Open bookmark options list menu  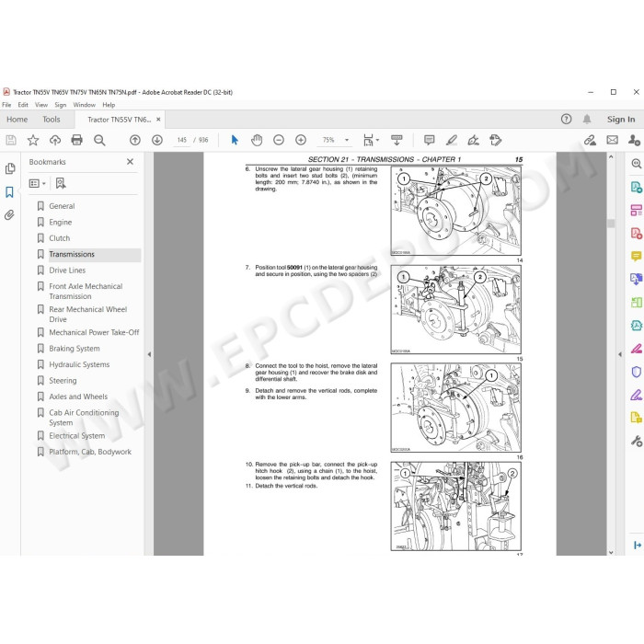pos(38,184)
